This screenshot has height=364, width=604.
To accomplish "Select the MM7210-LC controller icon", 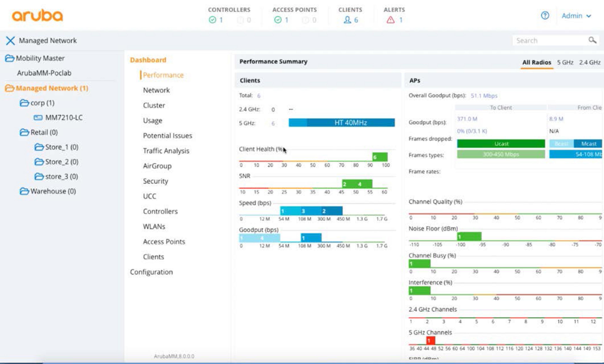I will coord(38,118).
